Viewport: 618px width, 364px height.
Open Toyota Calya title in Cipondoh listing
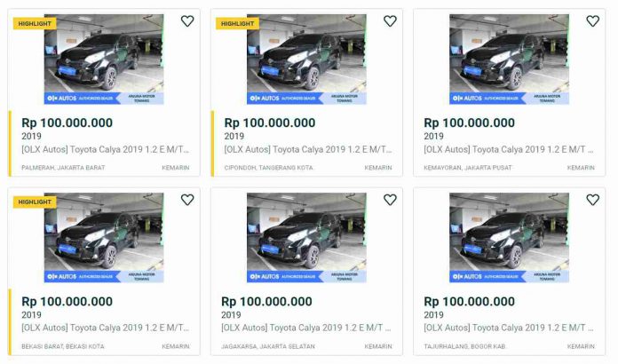click(308, 149)
